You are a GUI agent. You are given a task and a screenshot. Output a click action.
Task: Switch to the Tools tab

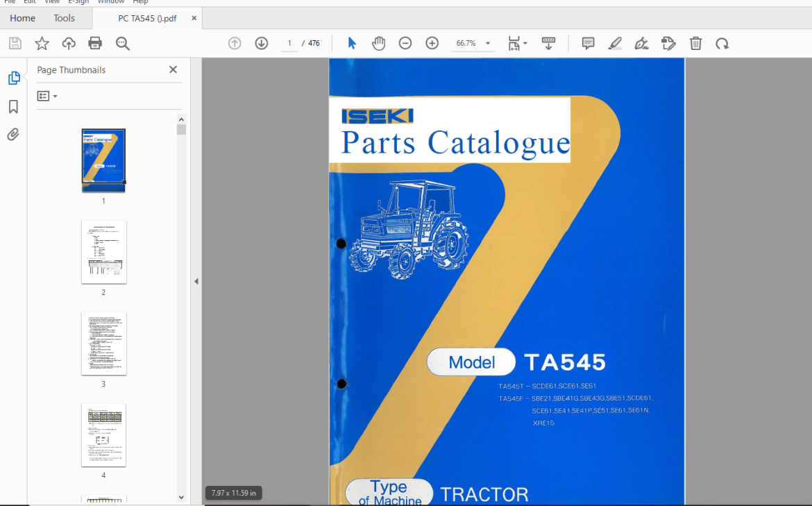pyautogui.click(x=65, y=18)
